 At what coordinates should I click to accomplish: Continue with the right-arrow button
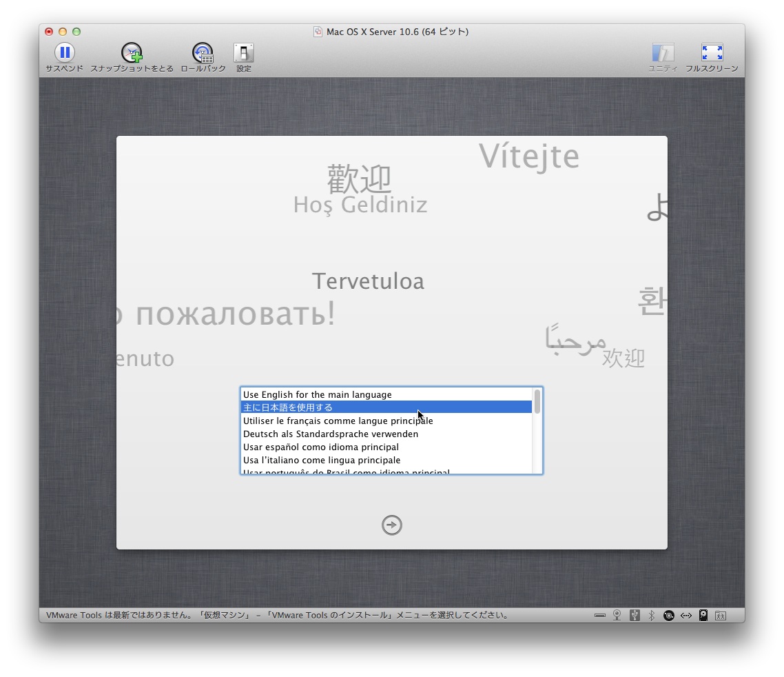tap(391, 525)
